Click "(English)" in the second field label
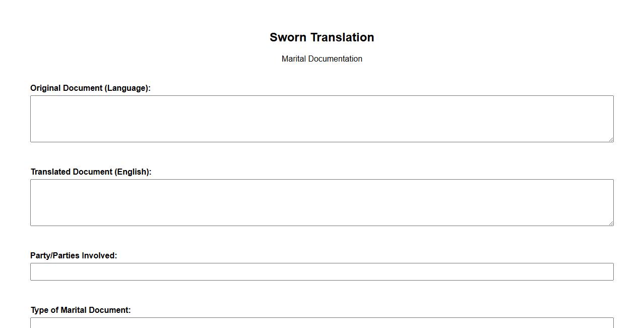 pos(133,172)
